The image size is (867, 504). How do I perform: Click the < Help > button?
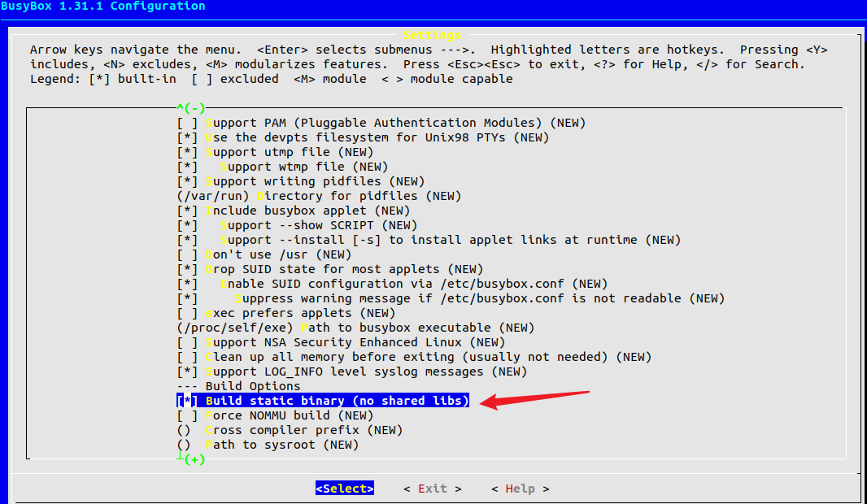click(x=521, y=489)
